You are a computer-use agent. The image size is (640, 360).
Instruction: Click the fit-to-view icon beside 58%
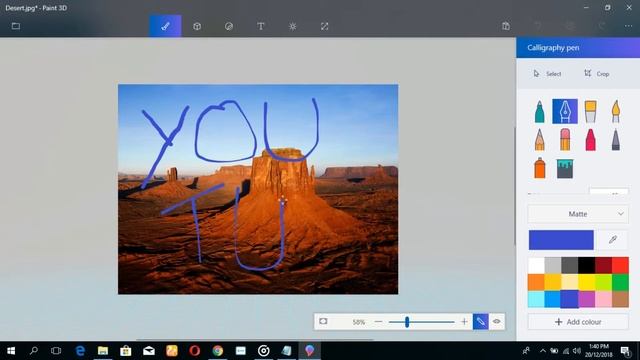tap(323, 321)
